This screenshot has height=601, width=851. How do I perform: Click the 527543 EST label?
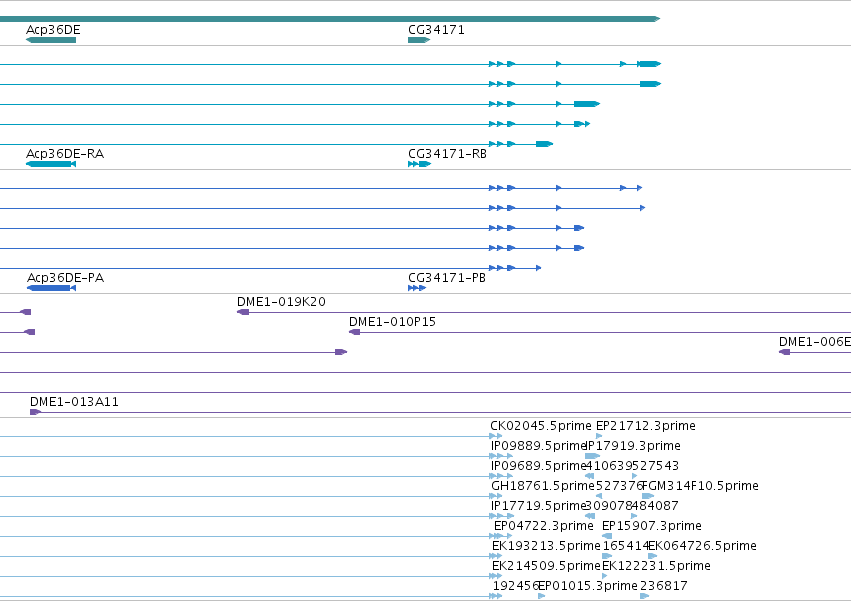[x=655, y=466]
